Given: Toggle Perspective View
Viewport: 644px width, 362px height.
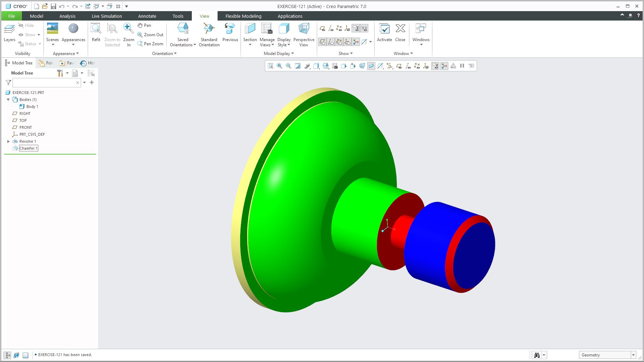Looking at the screenshot, I should [x=304, y=35].
